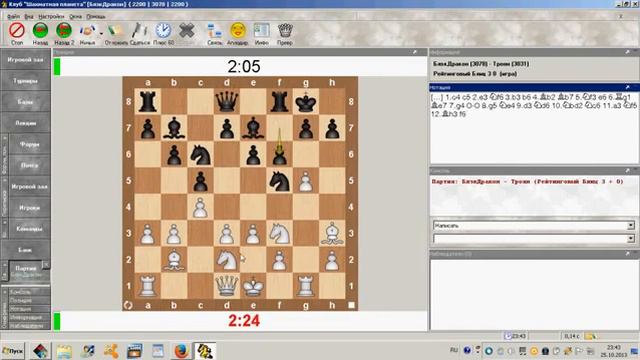This screenshot has height=360, width=640.
Task: Open the Помощь menu
Action: pyautogui.click(x=96, y=16)
